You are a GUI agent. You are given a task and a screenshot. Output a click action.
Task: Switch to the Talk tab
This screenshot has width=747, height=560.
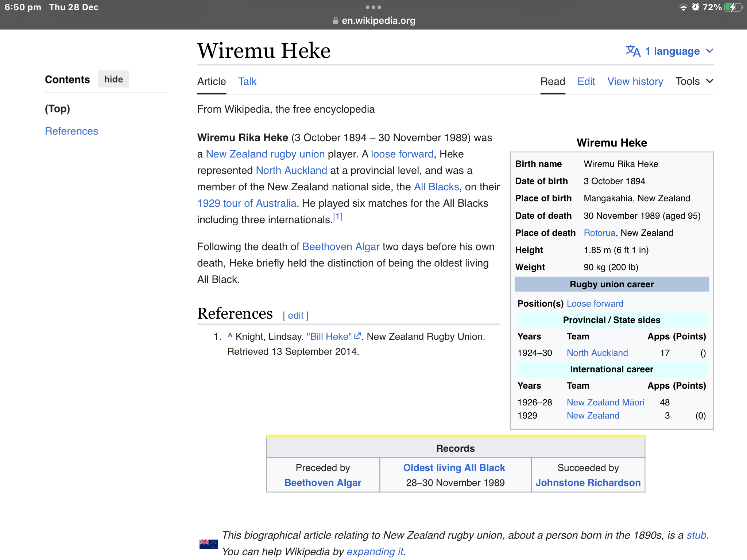[247, 81]
